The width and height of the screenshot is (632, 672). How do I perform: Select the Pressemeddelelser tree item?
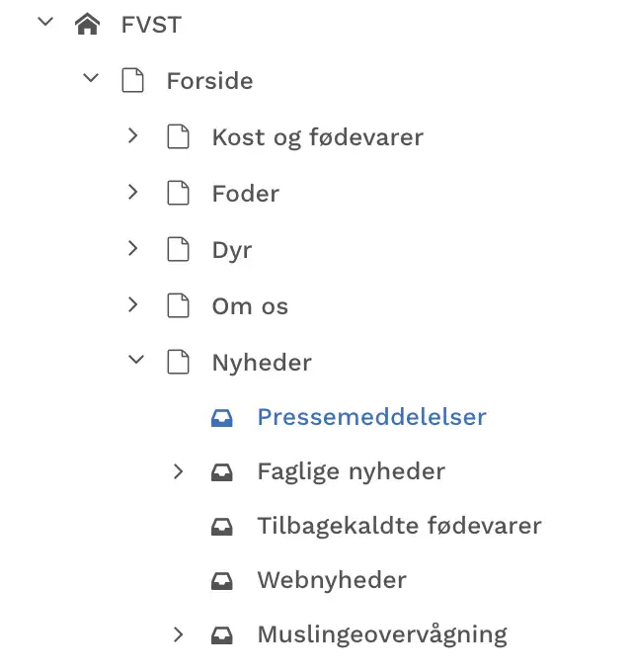click(371, 417)
